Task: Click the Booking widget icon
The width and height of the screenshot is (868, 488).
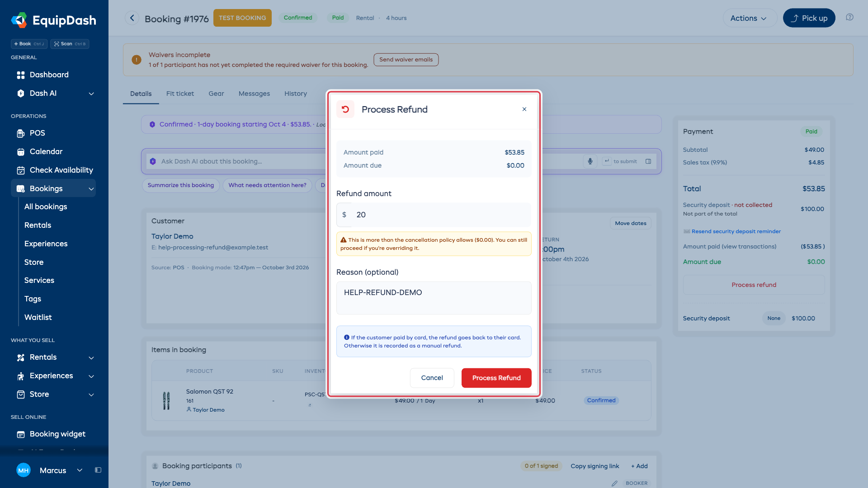Action: point(21,434)
